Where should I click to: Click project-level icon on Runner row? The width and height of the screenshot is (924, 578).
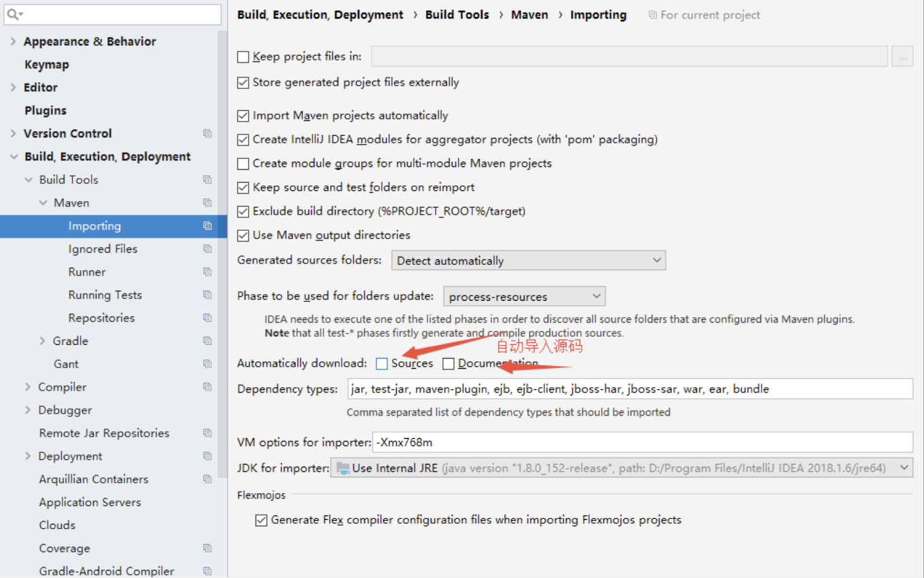pyautogui.click(x=207, y=272)
